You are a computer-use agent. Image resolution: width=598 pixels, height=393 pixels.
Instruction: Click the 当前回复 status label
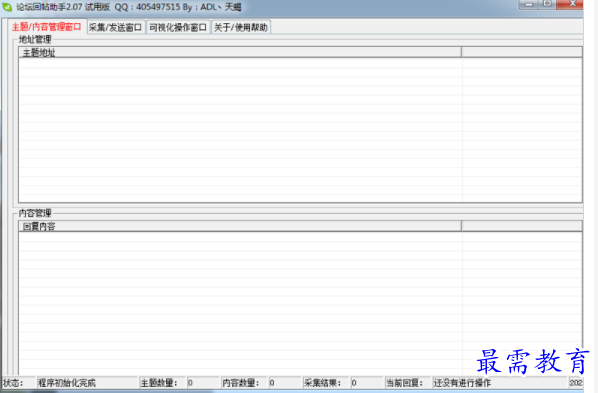click(404, 383)
